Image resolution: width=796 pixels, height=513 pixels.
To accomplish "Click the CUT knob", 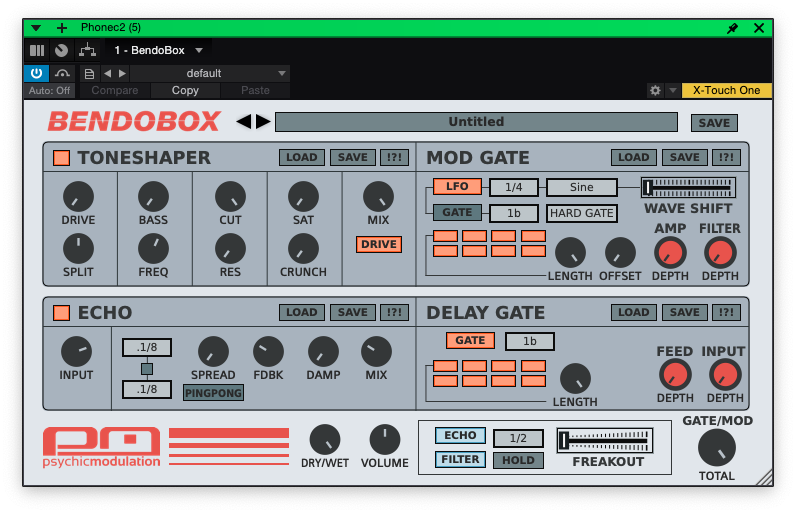I will point(230,196).
